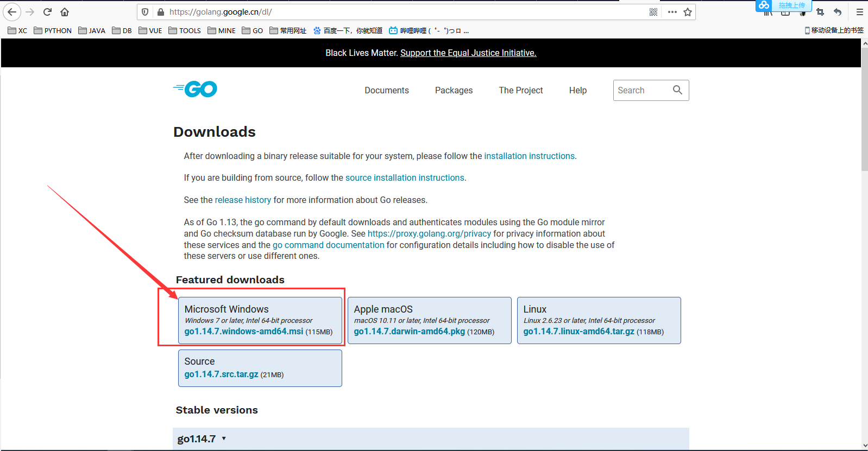Open the 常用网址 bookmarks folder

pyautogui.click(x=288, y=30)
